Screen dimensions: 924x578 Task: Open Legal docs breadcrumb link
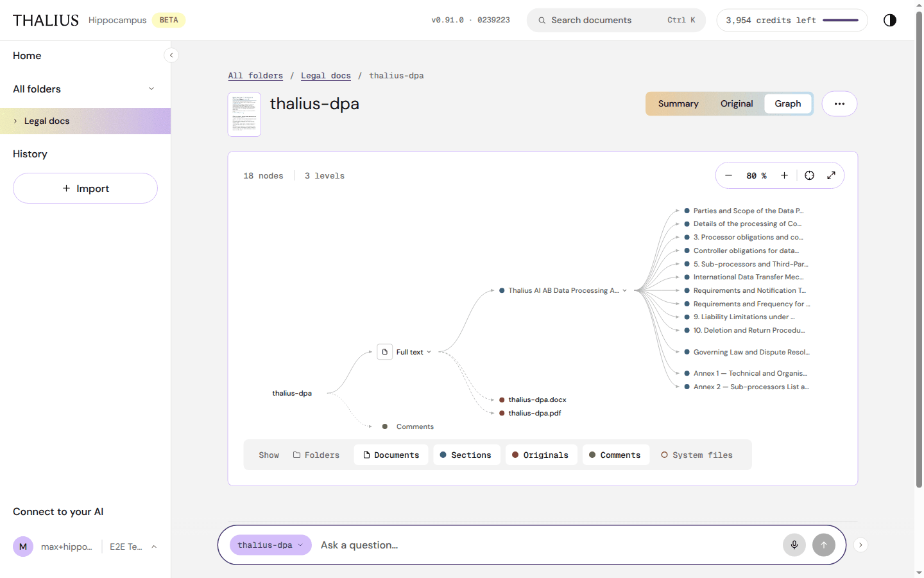coord(326,76)
